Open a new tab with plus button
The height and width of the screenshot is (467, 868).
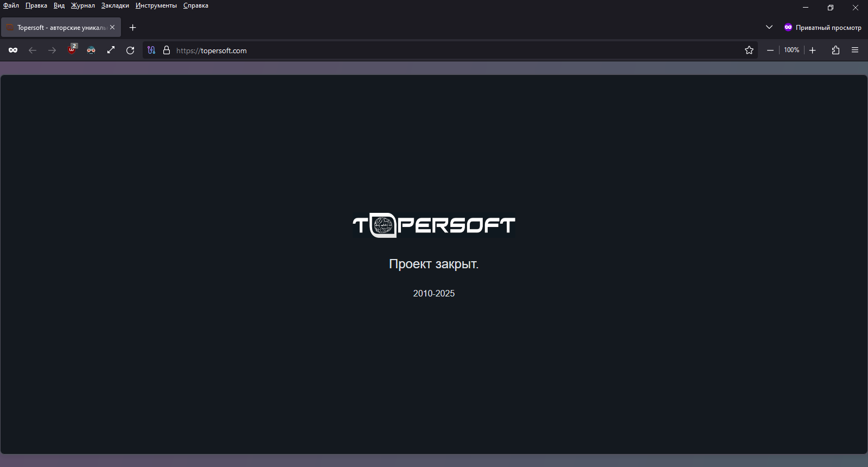[x=132, y=27]
